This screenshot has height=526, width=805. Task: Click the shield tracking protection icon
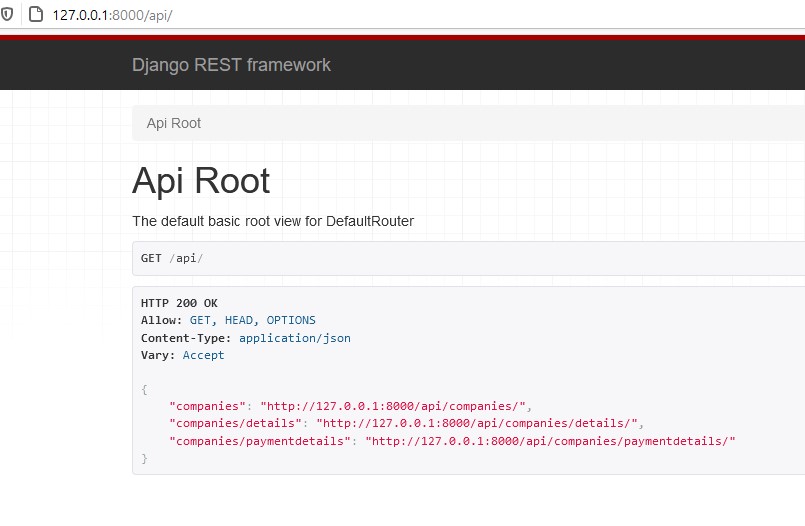tap(7, 14)
